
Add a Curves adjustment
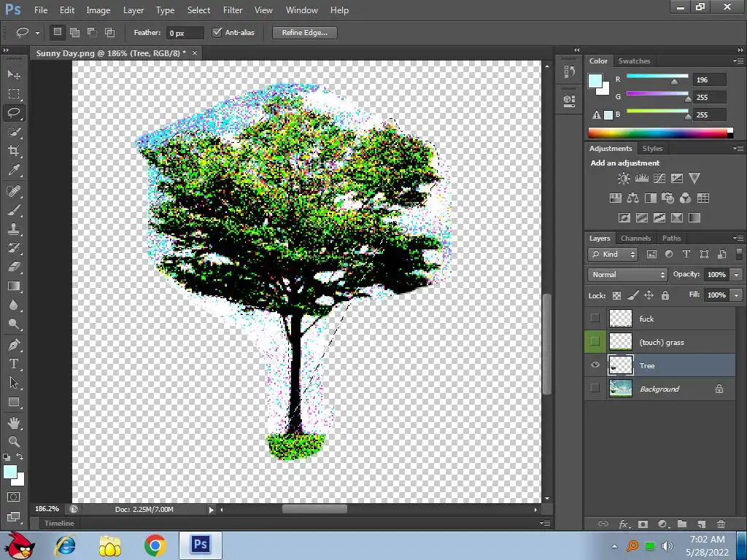[659, 178]
